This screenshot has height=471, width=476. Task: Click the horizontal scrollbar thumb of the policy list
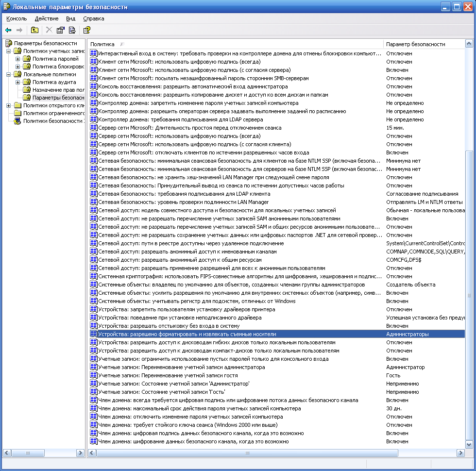coord(247,453)
